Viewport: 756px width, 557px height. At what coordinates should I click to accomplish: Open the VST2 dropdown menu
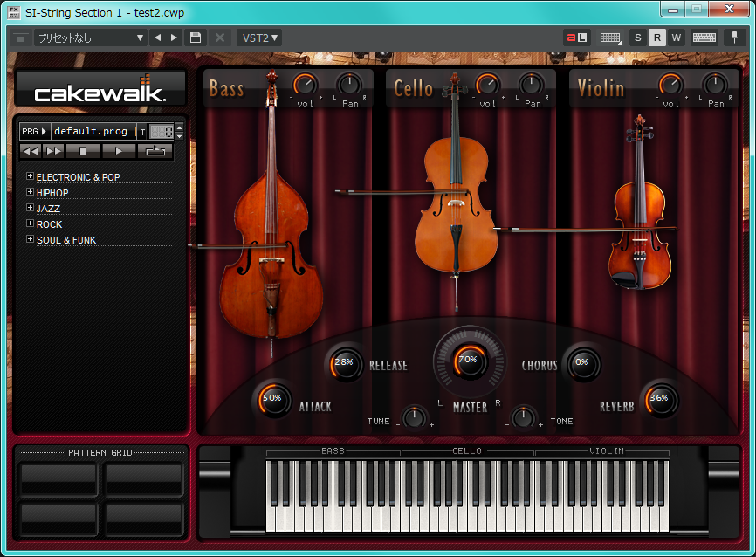coord(260,38)
